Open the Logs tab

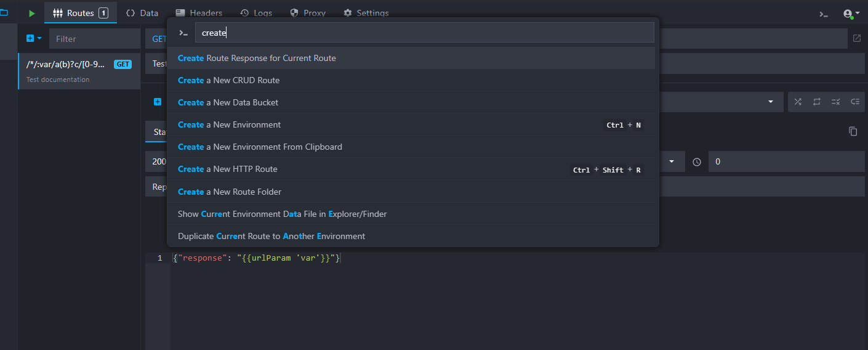pyautogui.click(x=255, y=13)
